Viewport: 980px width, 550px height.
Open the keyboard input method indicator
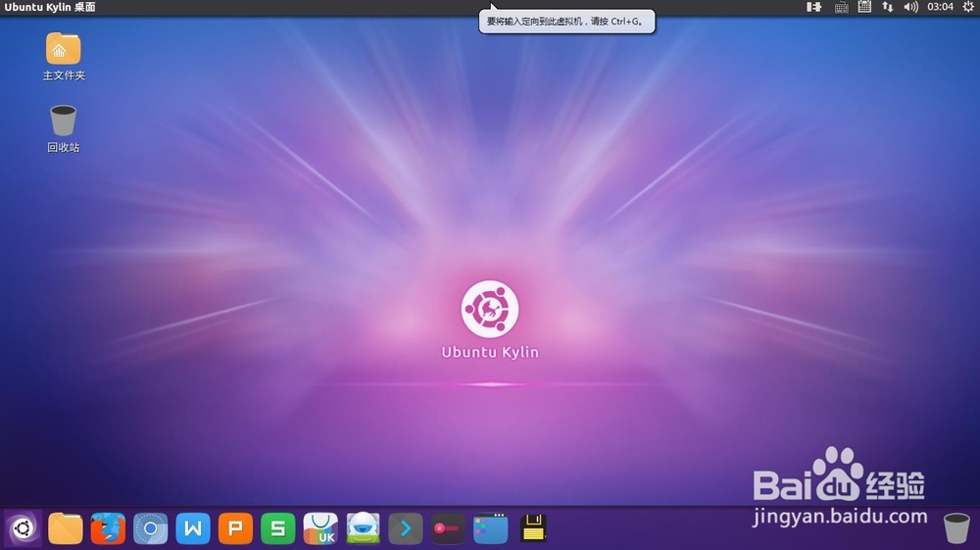pyautogui.click(x=841, y=7)
